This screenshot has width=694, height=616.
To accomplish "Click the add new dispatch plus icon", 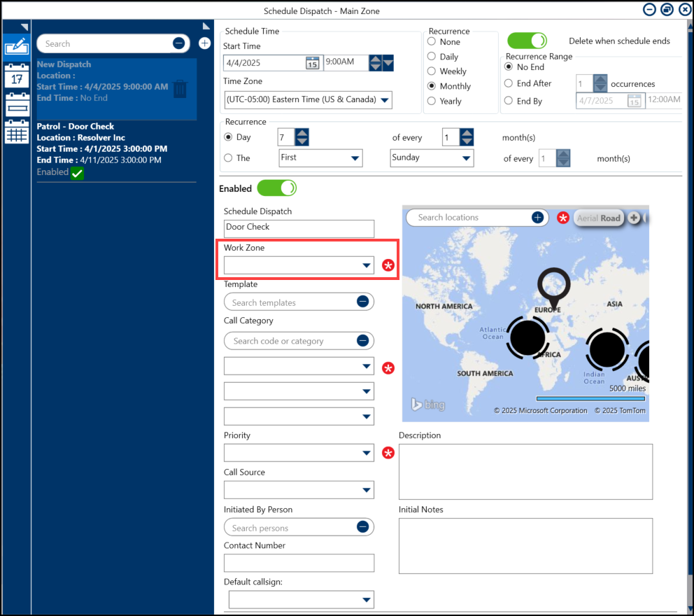I will tap(204, 43).
